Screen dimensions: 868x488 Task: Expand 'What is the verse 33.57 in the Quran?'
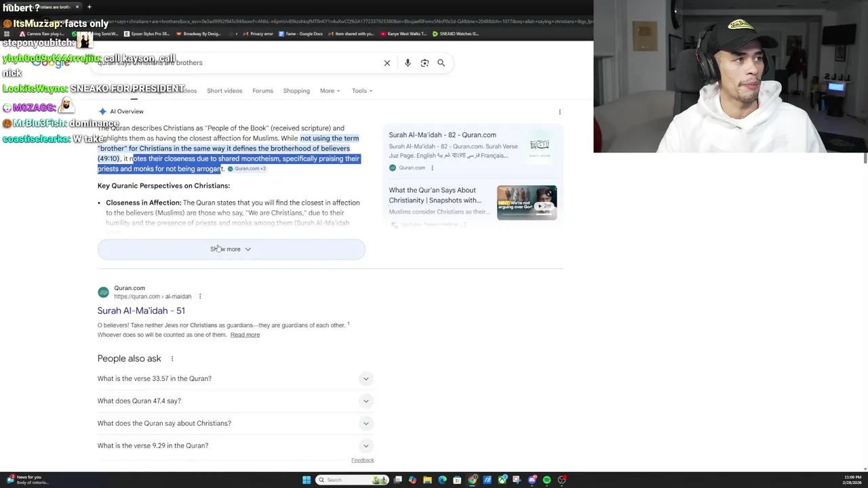235,379
